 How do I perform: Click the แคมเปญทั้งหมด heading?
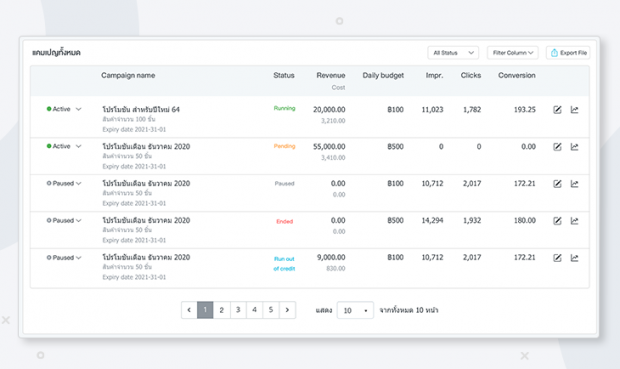click(56, 53)
